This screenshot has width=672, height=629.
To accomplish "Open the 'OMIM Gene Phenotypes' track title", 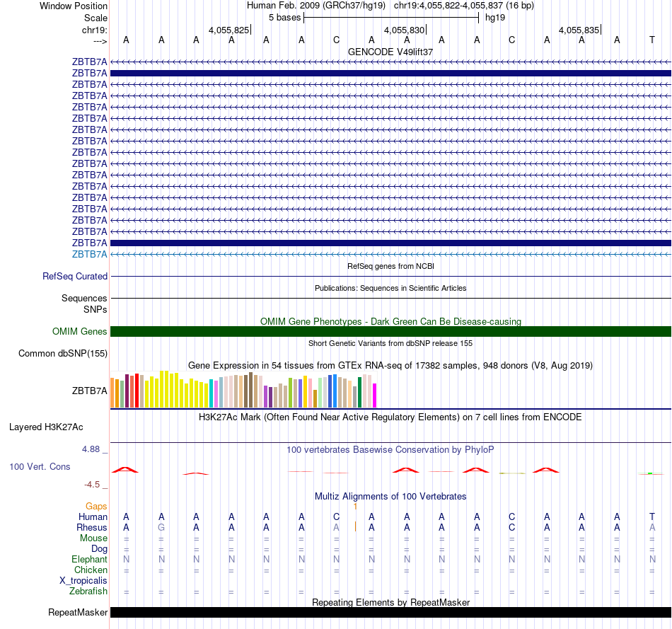I will point(390,321).
